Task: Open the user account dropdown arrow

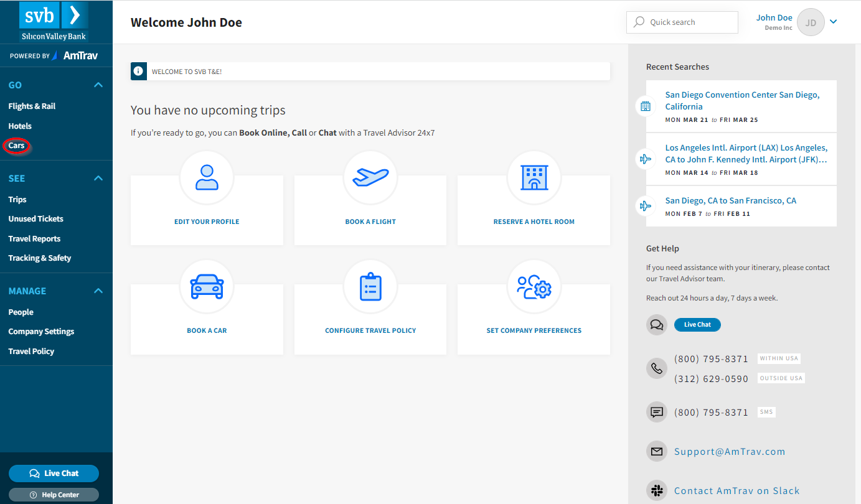Action: pos(834,22)
